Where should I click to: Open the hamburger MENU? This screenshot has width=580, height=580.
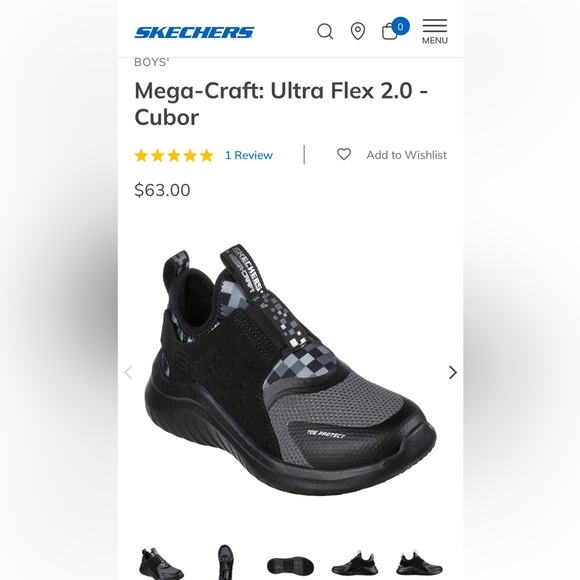[435, 32]
